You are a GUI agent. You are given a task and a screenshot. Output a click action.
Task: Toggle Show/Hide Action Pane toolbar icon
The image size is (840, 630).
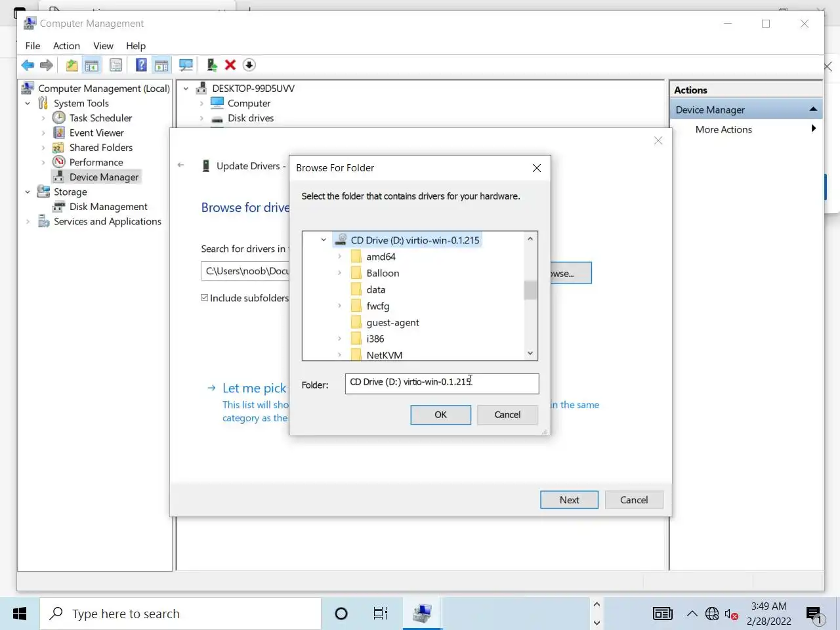[x=161, y=65]
